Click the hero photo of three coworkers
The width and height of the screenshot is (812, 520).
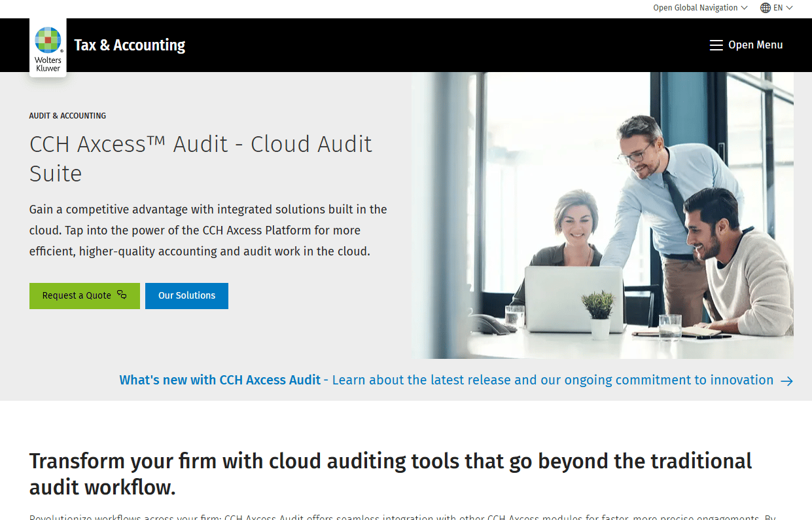603,215
